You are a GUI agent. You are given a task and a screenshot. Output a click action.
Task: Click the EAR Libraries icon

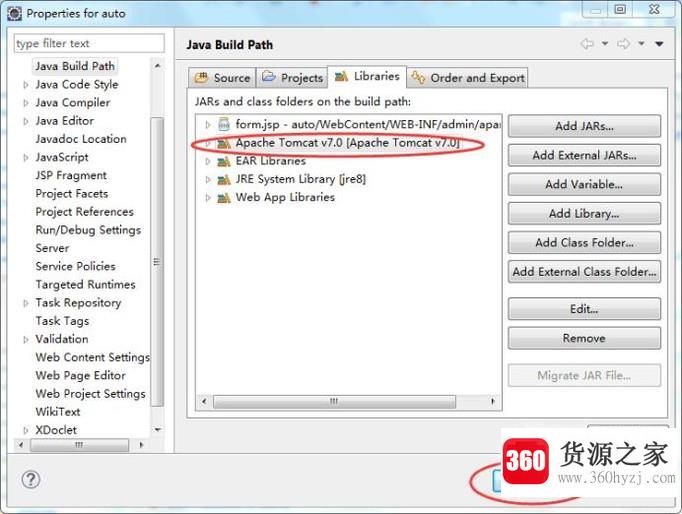click(224, 161)
